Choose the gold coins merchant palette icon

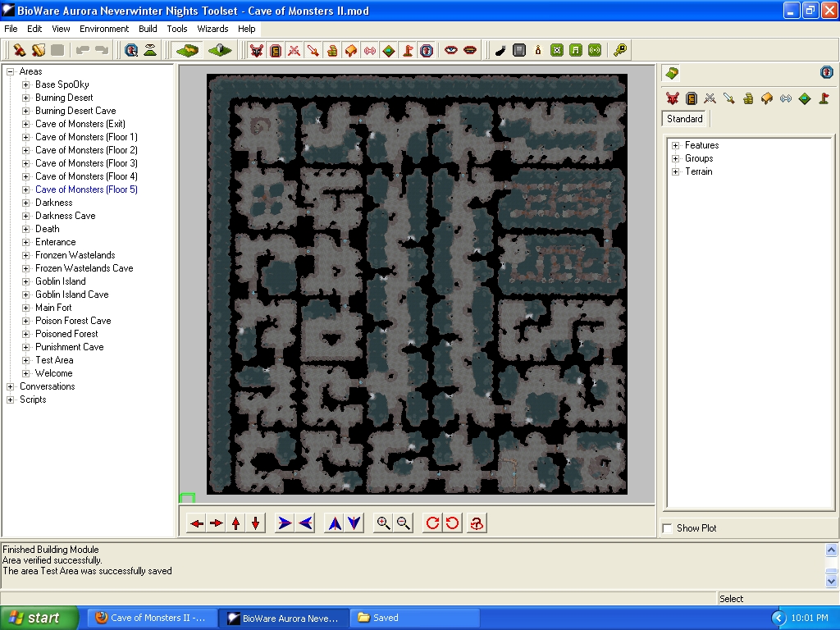coord(748,98)
